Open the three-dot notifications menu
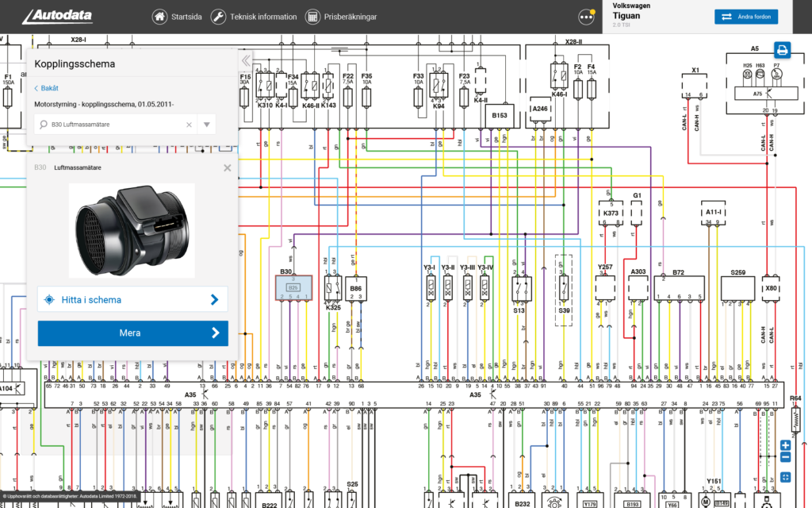812x508 pixels. click(587, 17)
